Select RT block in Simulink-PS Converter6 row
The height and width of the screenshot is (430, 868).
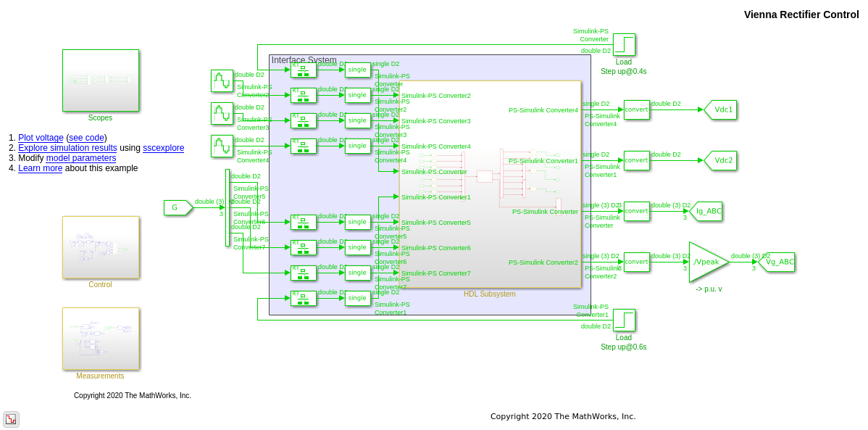pos(304,248)
